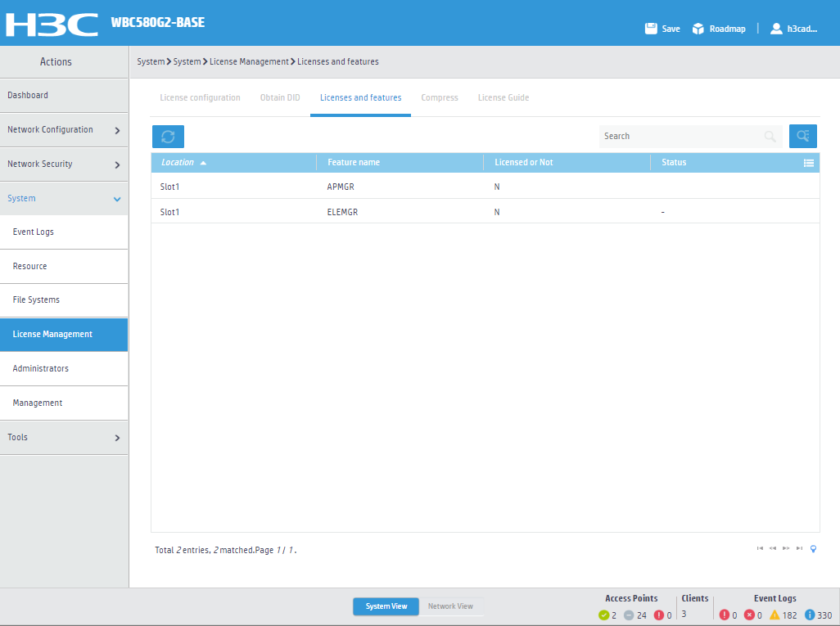Viewport: 840px width, 626px height.
Task: Click the lightbulb hint icon
Action: click(x=813, y=549)
